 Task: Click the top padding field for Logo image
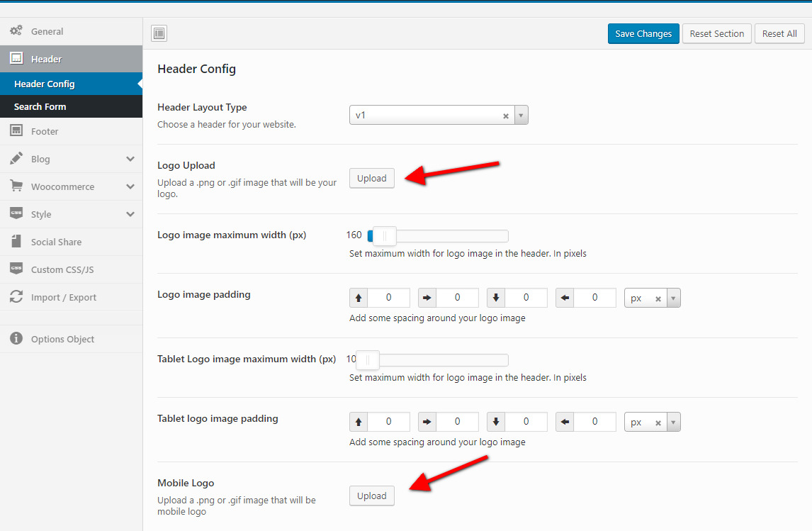point(388,298)
